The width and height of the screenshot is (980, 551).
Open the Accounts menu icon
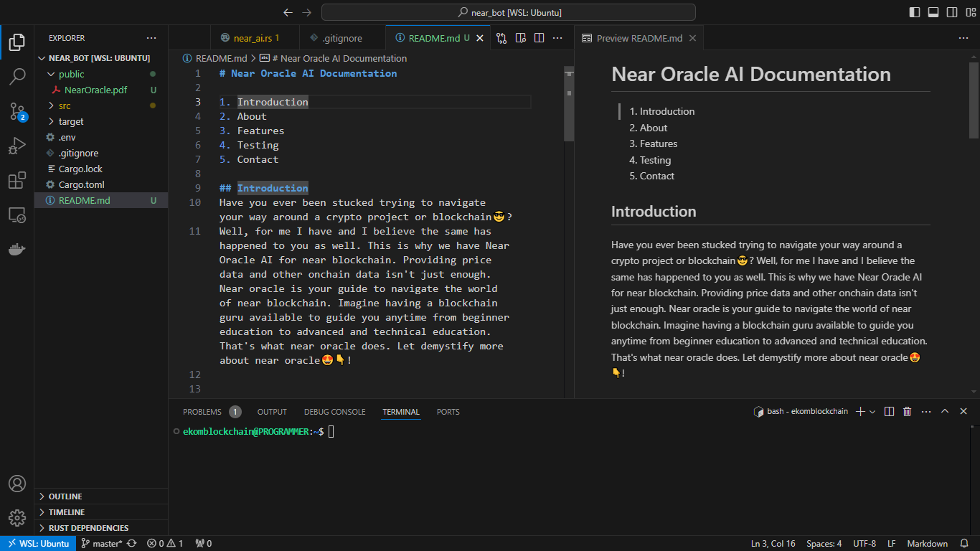point(17,484)
